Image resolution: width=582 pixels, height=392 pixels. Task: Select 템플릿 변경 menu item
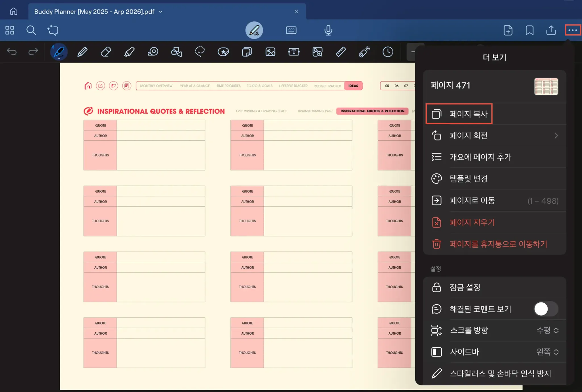469,179
